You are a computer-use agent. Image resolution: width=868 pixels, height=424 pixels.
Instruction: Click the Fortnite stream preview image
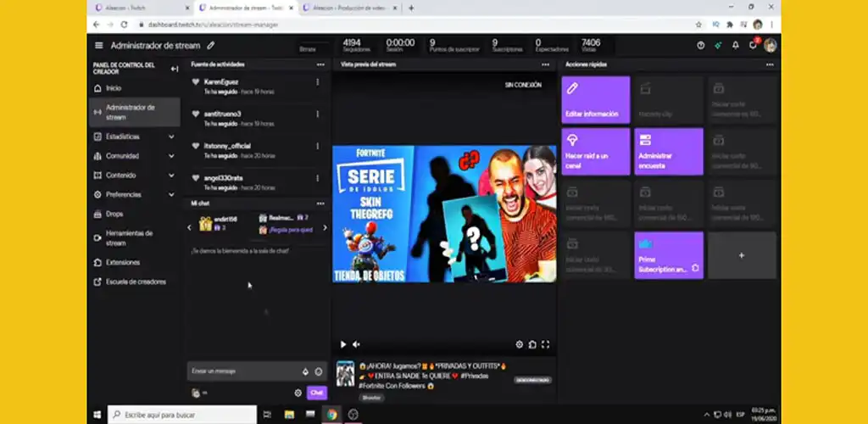pos(444,215)
